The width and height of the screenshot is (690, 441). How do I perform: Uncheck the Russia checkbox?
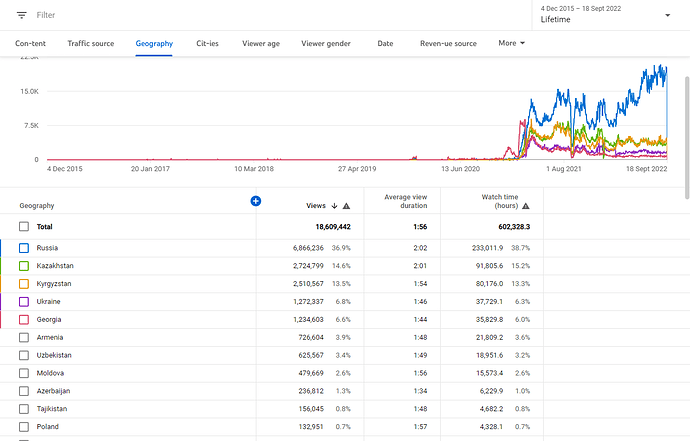24,248
